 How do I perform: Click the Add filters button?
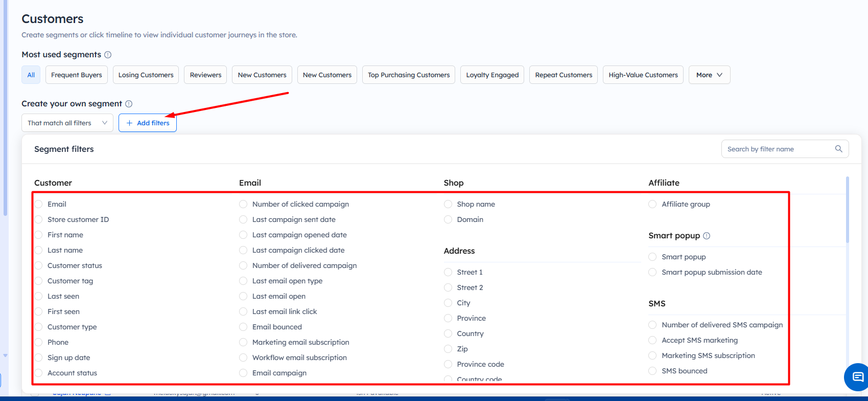pos(148,123)
